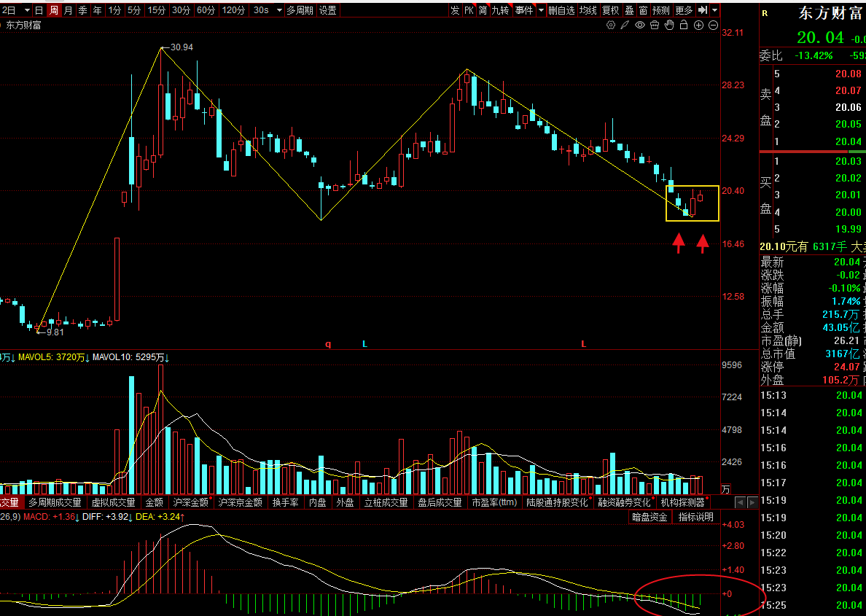Toggle the 九转 indicator
This screenshot has height=616, width=866.
500,10
